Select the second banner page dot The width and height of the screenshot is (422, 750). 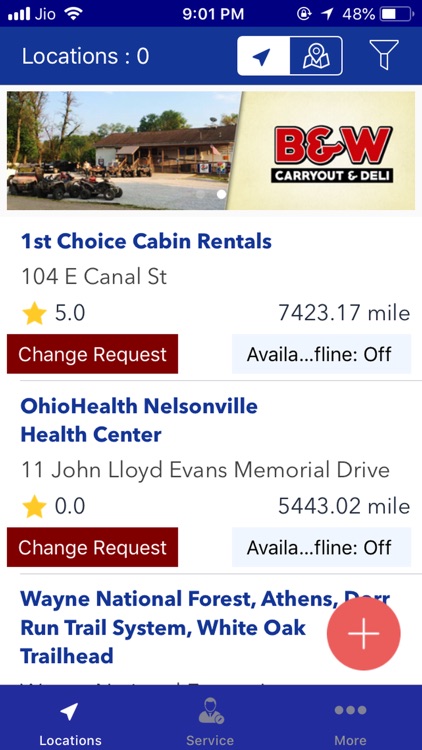click(221, 194)
